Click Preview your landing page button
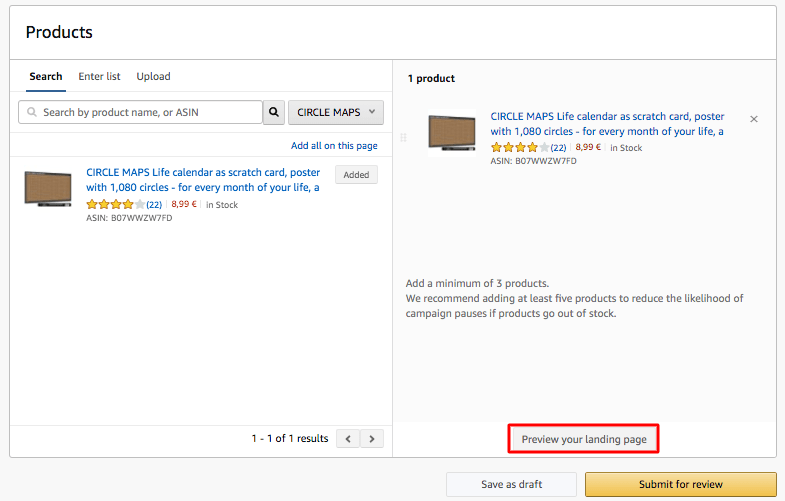Screen dimensions: 785x501 [584, 439]
